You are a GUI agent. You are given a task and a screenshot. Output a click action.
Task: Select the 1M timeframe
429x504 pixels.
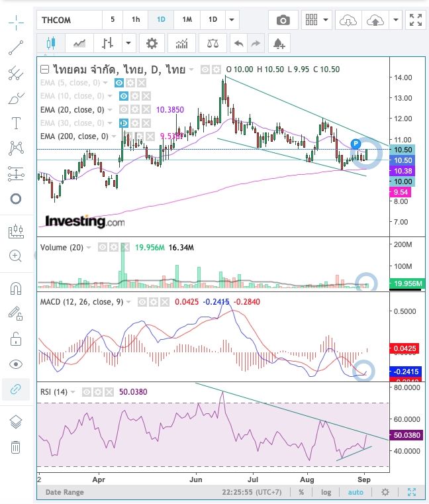(187, 20)
